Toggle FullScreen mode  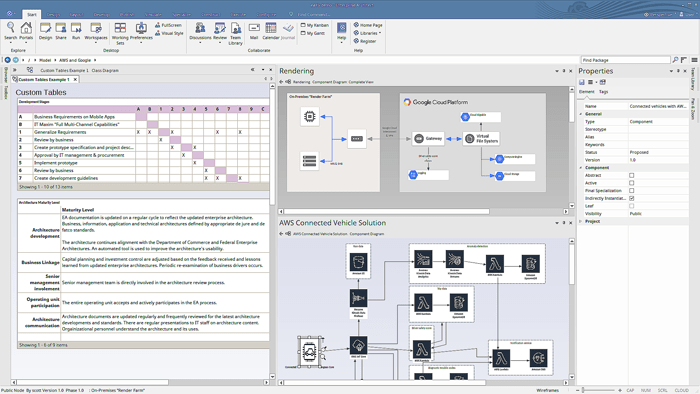tap(168, 25)
